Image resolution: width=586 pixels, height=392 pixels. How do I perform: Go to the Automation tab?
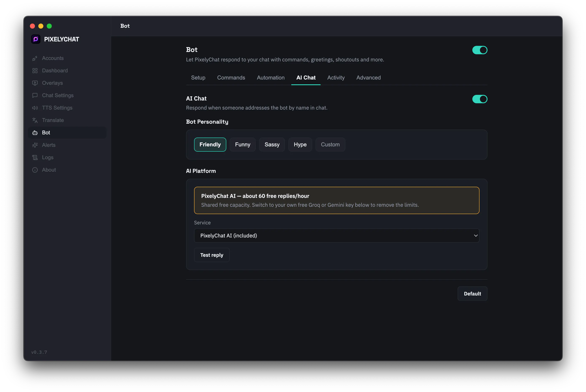270,78
